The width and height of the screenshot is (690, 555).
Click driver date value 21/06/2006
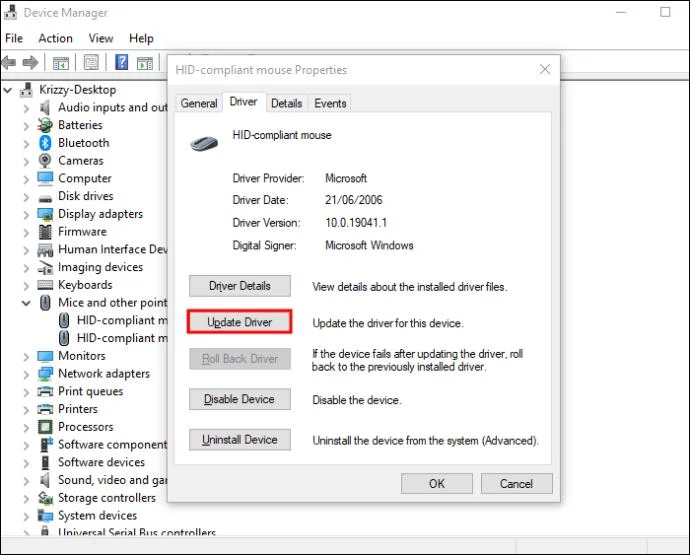point(354,200)
